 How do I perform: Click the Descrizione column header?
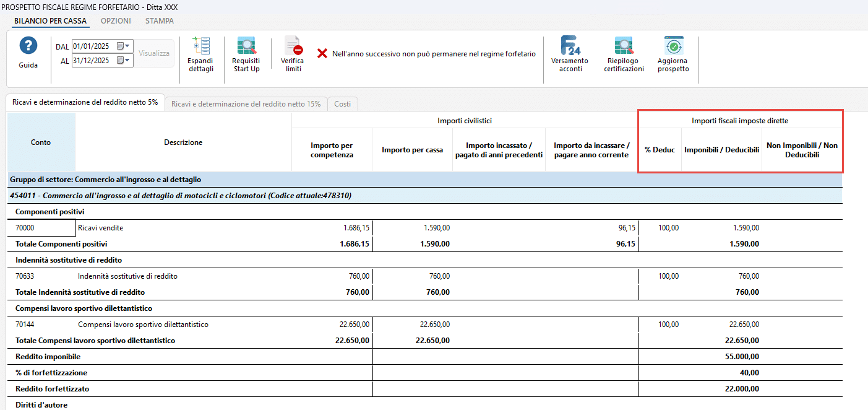pyautogui.click(x=183, y=142)
